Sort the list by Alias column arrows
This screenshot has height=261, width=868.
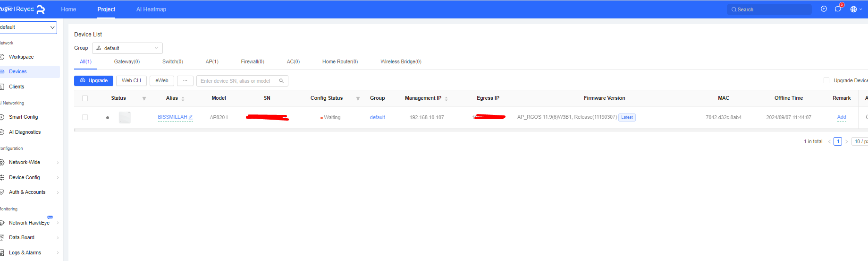[x=183, y=98]
